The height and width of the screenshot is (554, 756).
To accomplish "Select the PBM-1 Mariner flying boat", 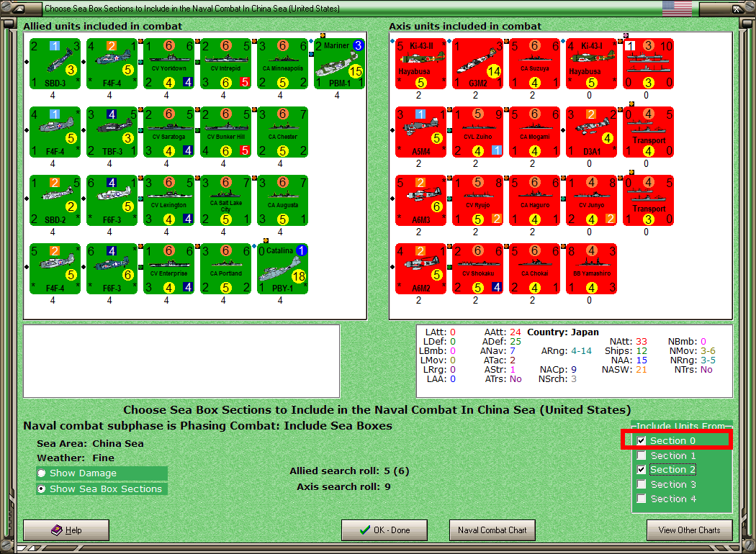I will pyautogui.click(x=339, y=63).
